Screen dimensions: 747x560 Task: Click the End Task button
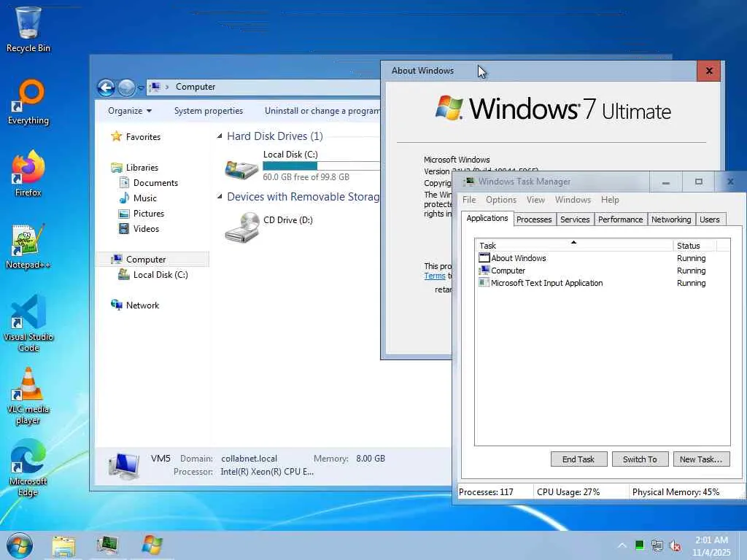pos(578,459)
